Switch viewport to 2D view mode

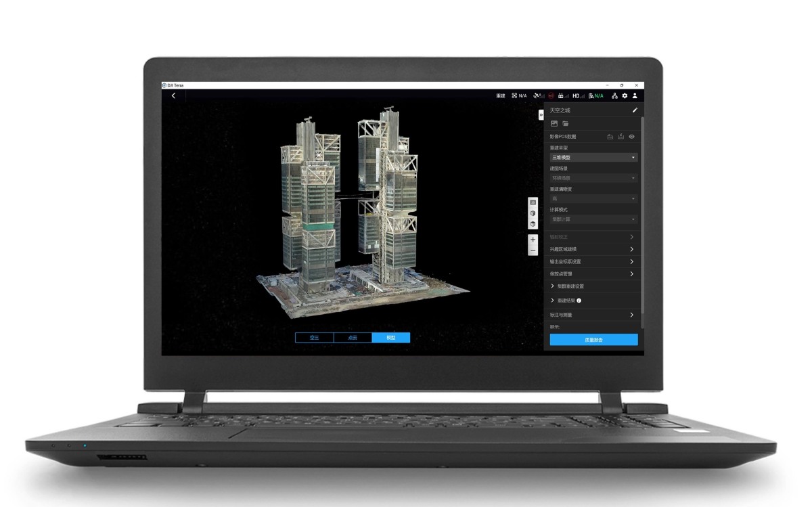[x=533, y=202]
